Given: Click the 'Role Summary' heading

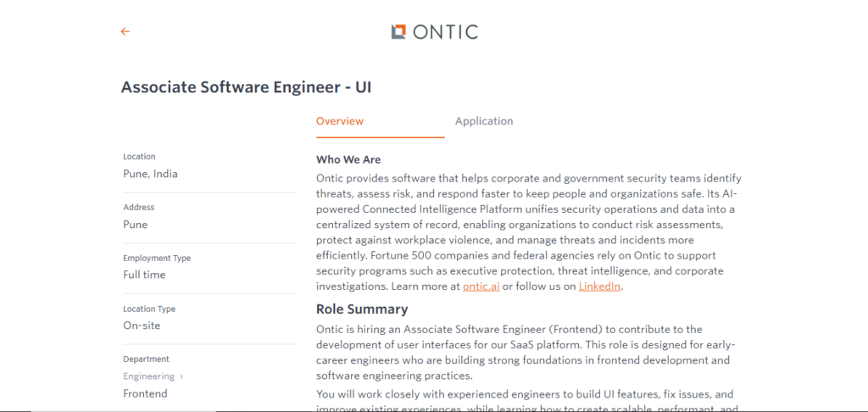Looking at the screenshot, I should [362, 309].
